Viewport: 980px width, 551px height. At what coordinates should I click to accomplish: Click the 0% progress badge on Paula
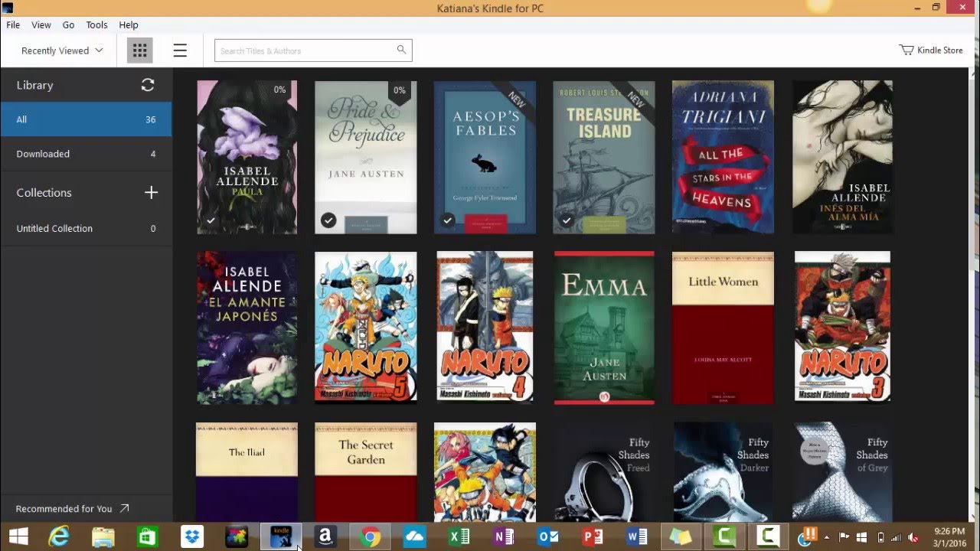pos(280,90)
